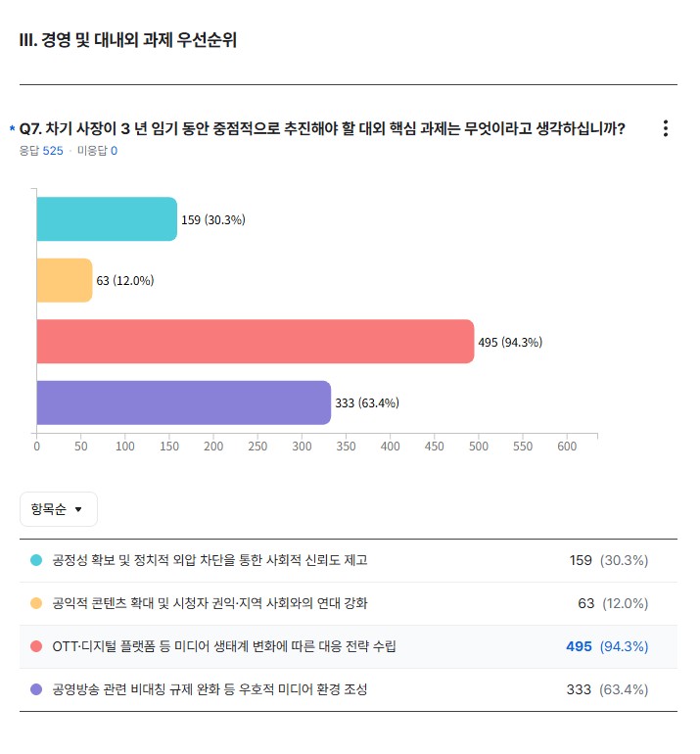This screenshot has width=700, height=754.
Task: Click the non-response count 미응답 0
Action: pyautogui.click(x=97, y=151)
